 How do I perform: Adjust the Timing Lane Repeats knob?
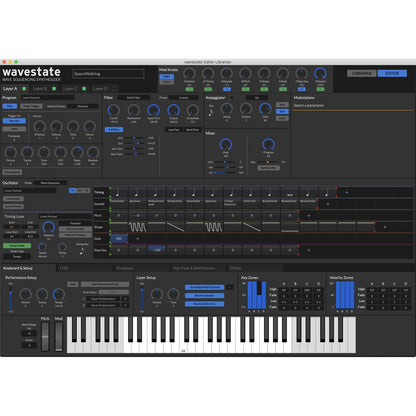(x=49, y=227)
